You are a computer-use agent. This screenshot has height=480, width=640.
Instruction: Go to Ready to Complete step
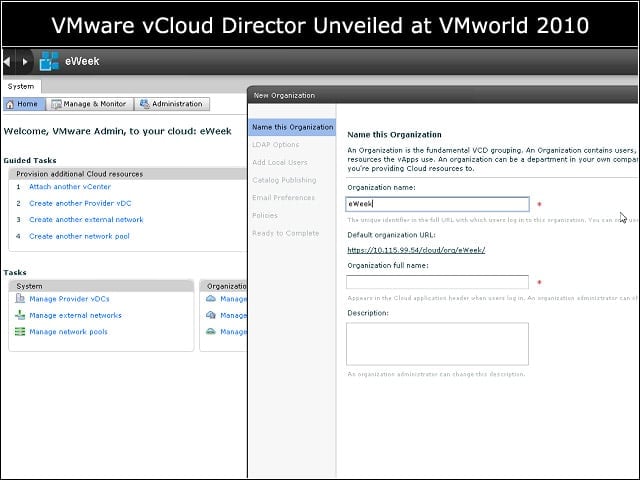tap(285, 233)
